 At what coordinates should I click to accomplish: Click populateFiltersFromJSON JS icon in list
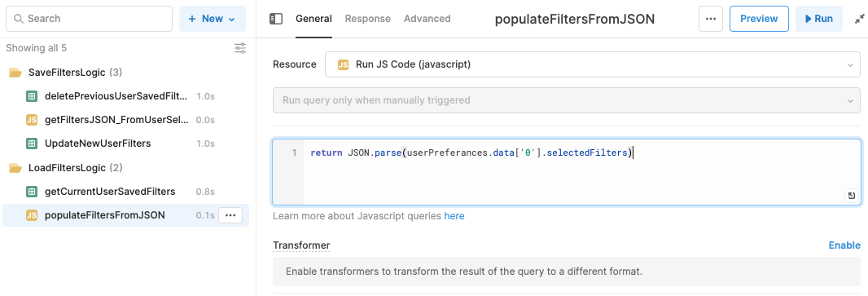point(32,215)
